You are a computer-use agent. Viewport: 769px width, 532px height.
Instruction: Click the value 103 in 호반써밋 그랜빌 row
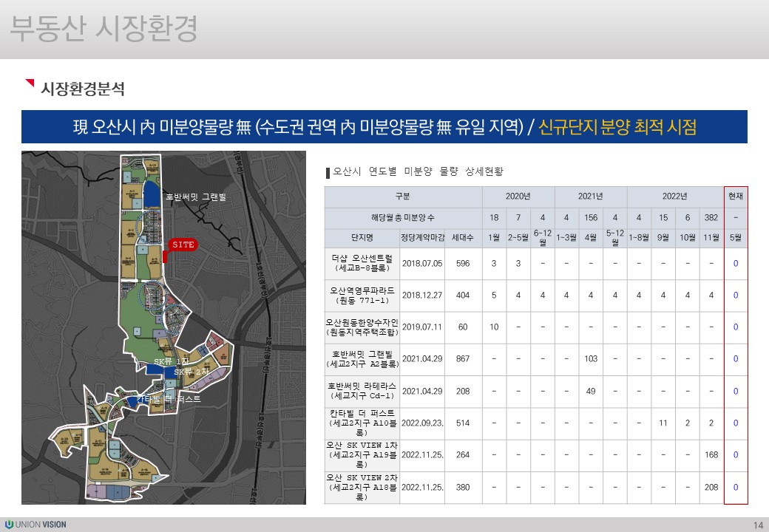pos(591,359)
